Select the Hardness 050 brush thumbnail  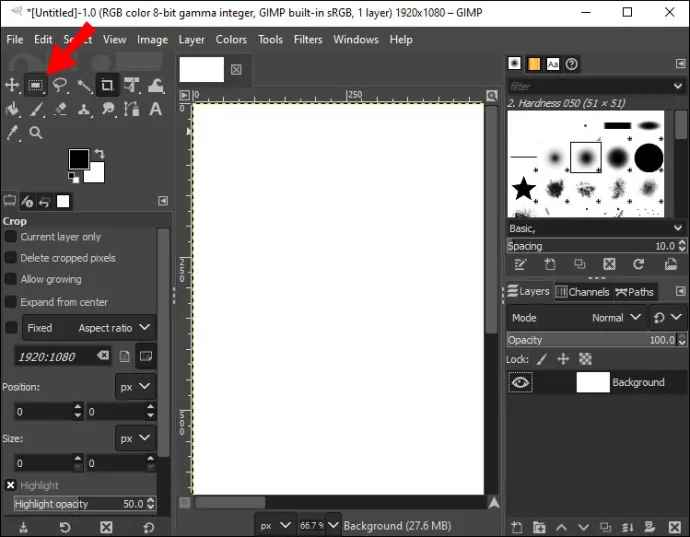click(585, 157)
